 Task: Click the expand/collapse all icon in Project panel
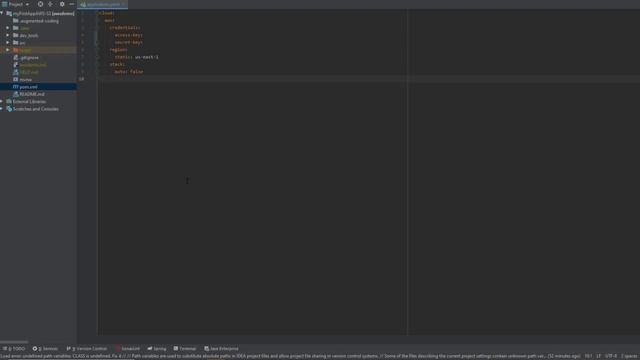tap(50, 4)
